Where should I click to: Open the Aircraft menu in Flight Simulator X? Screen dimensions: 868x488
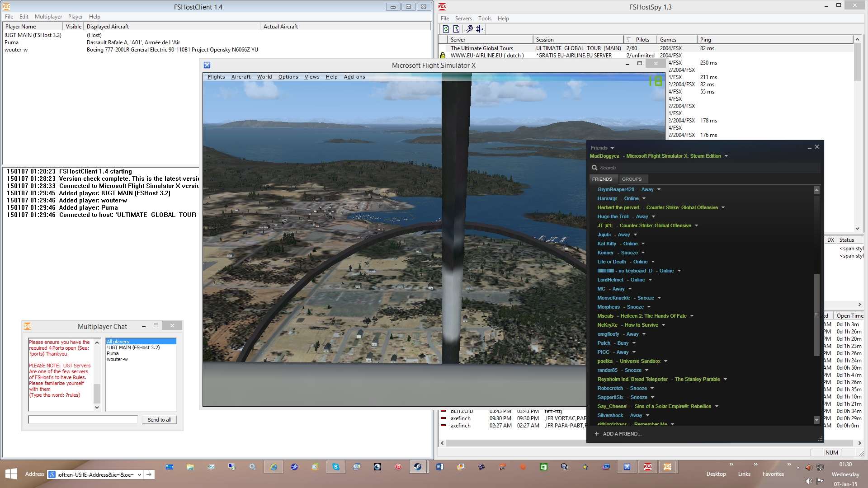(241, 77)
